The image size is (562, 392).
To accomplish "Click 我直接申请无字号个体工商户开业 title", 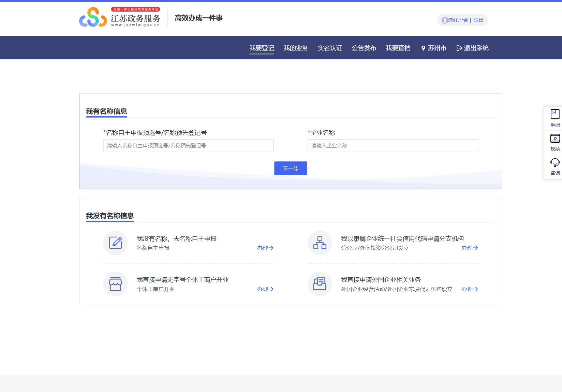I will pyautogui.click(x=182, y=280).
